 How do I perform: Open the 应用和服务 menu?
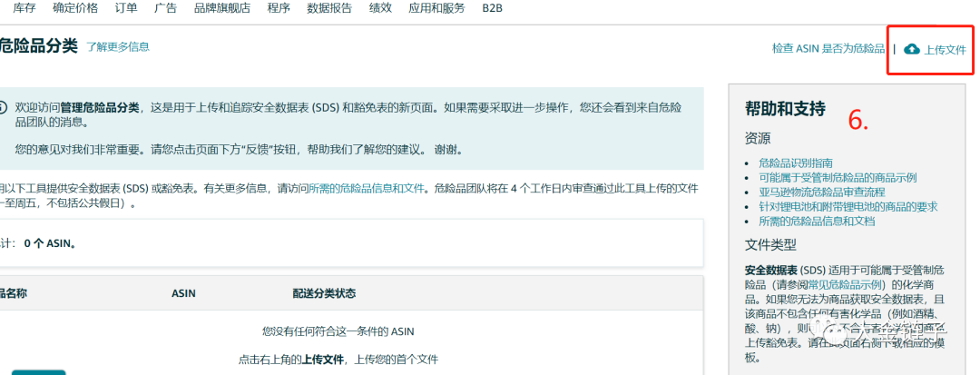pyautogui.click(x=436, y=8)
